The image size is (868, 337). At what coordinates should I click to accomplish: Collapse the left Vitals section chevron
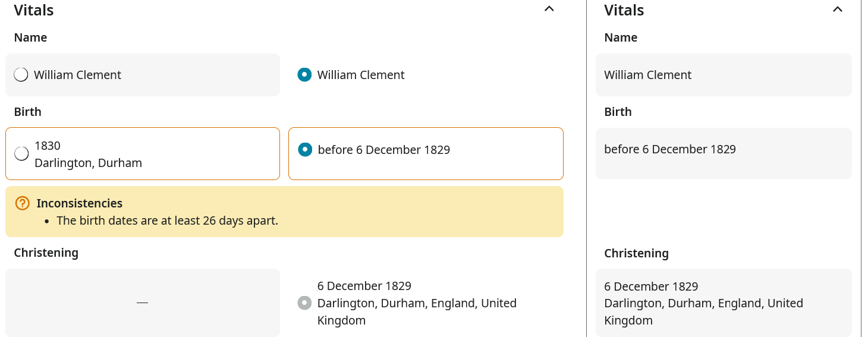[549, 9]
